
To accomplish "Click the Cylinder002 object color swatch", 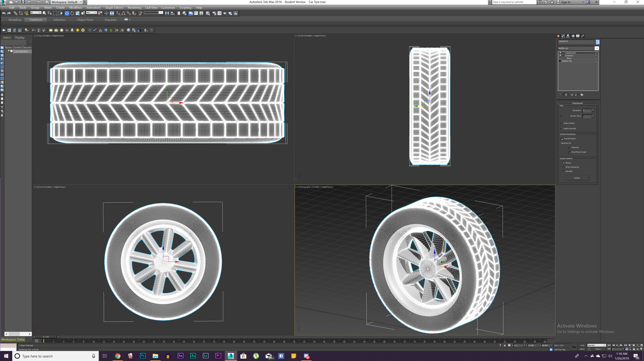I will click(597, 42).
